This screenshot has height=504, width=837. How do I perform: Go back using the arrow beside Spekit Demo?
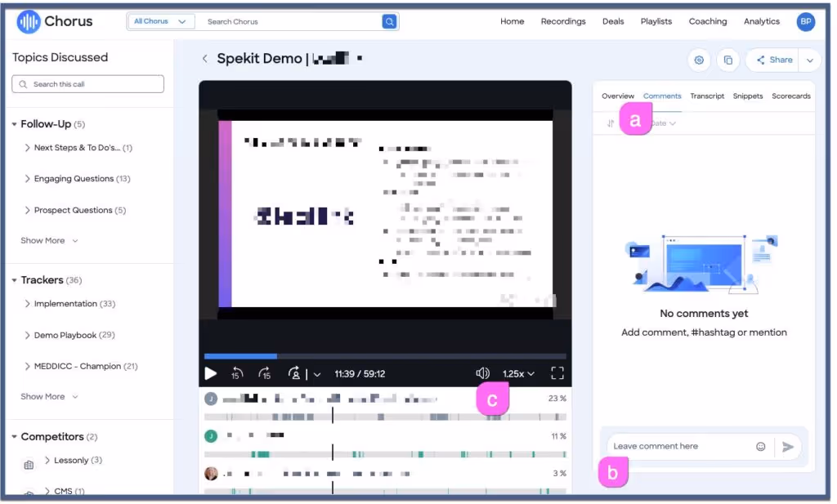[204, 59]
